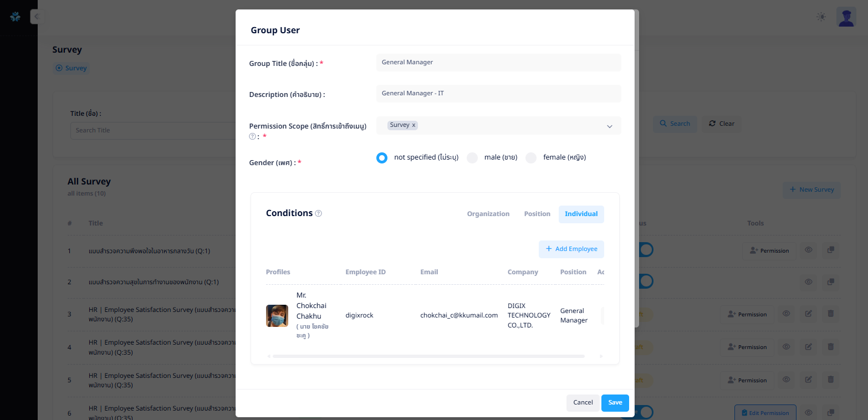Choose the male gender radio option
This screenshot has height=420, width=868.
(472, 158)
